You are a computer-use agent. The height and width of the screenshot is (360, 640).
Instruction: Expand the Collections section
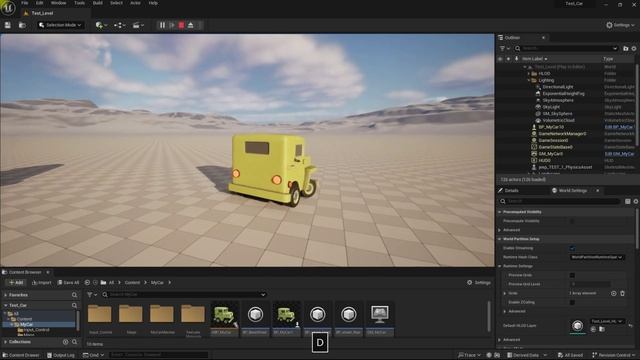click(x=6, y=342)
